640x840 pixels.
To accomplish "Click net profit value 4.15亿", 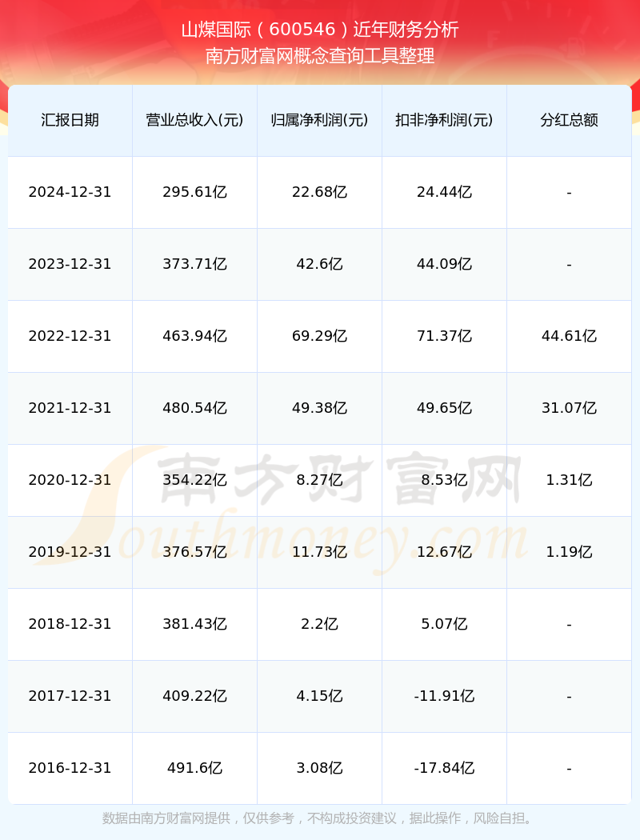I will (320, 696).
